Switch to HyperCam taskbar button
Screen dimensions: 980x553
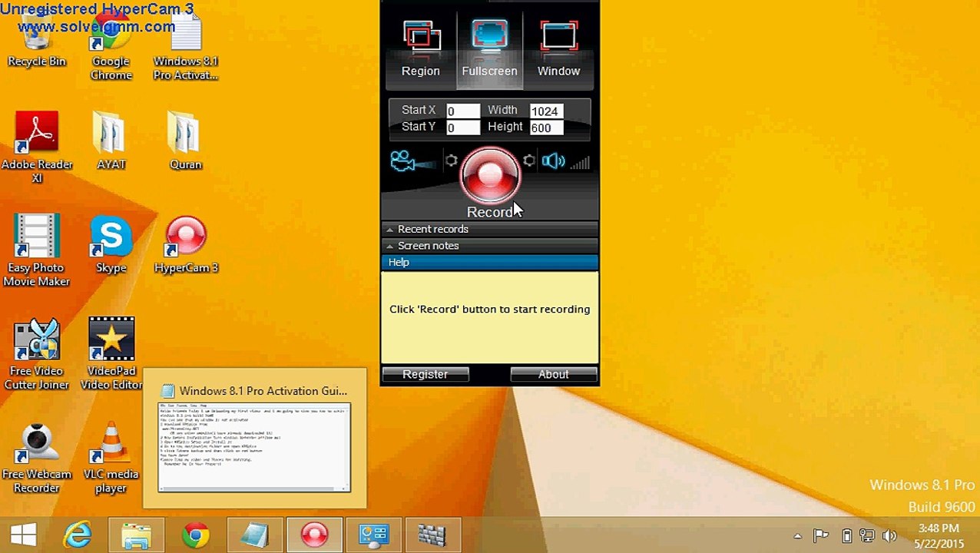pyautogui.click(x=314, y=535)
